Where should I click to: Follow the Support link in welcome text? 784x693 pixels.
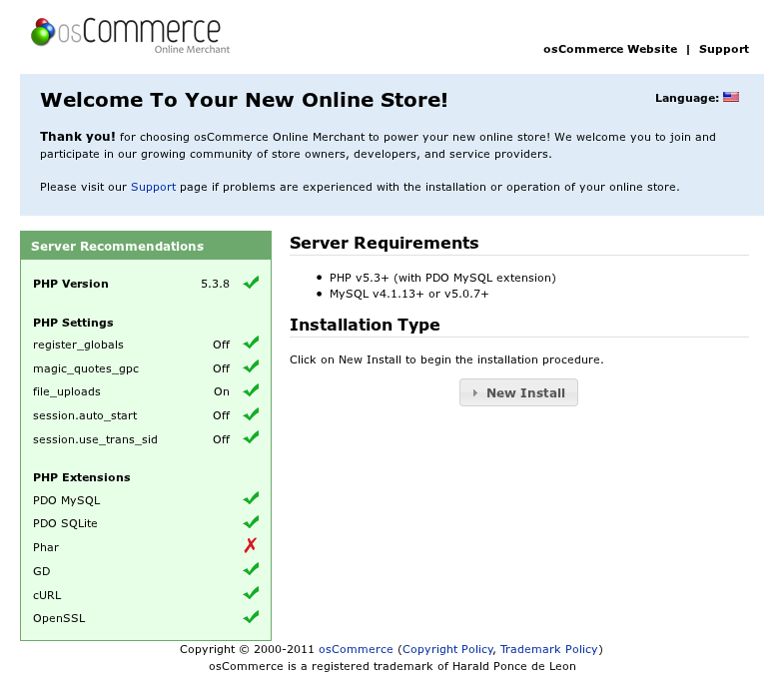point(153,187)
